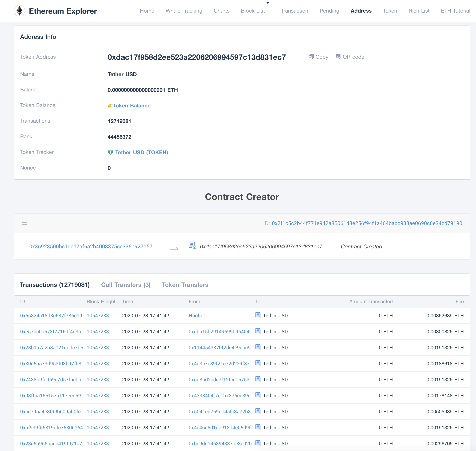Switch to Transactions (12719081) tab
Screen dimensions: 476x451
pos(55,285)
